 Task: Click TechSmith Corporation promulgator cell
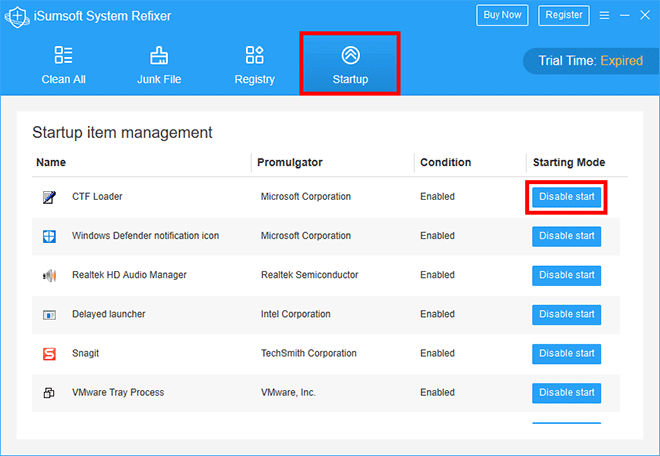point(309,353)
